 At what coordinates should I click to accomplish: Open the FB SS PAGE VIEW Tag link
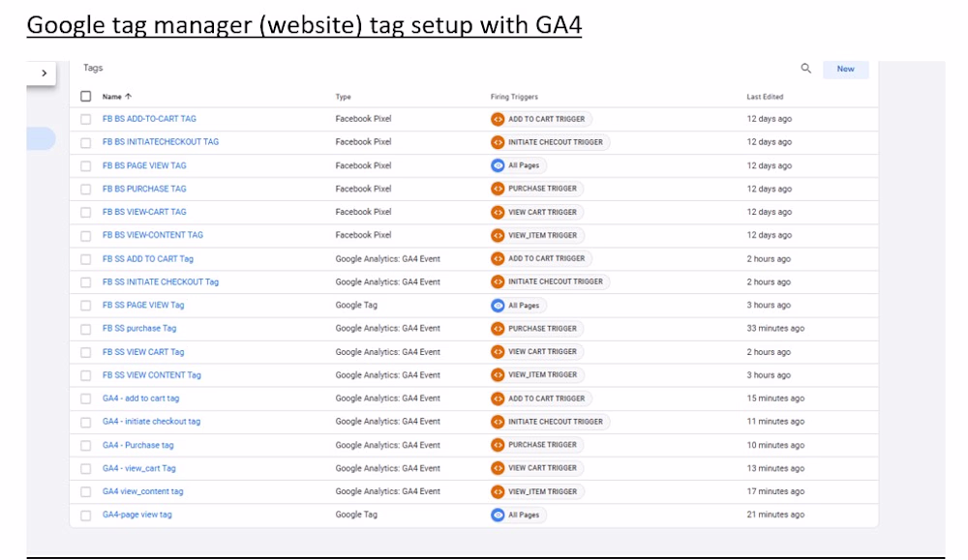tap(143, 305)
